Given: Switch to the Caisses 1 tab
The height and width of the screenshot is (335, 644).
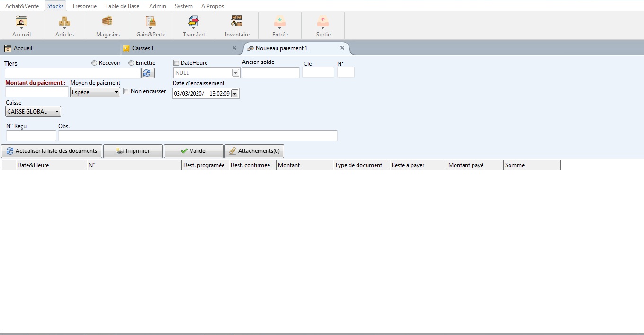Looking at the screenshot, I should [143, 48].
